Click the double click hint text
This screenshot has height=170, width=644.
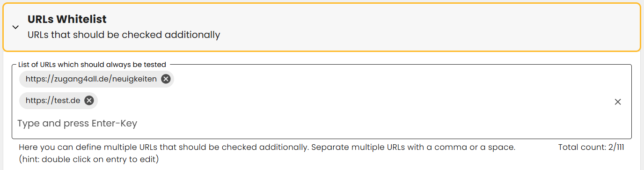[x=89, y=159]
